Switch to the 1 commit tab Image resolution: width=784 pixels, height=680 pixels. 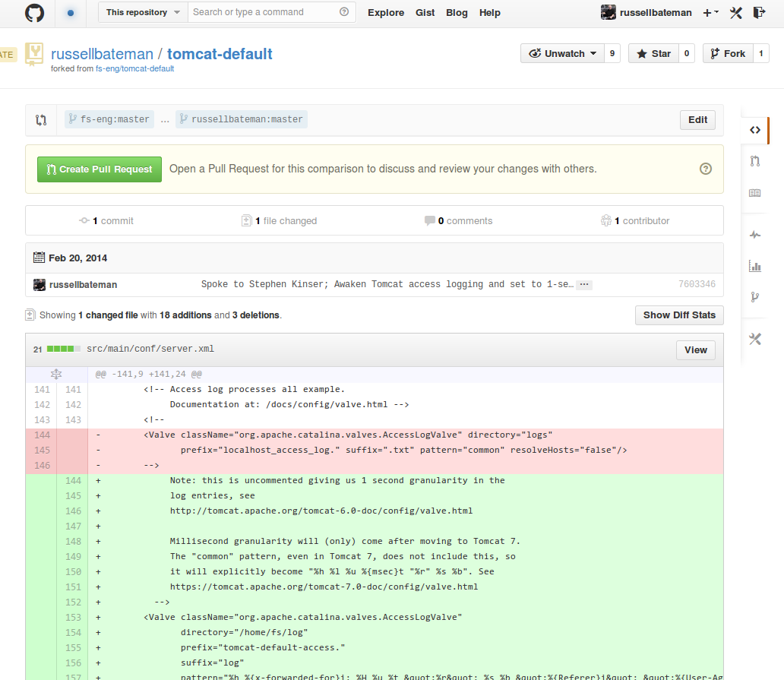coord(106,221)
